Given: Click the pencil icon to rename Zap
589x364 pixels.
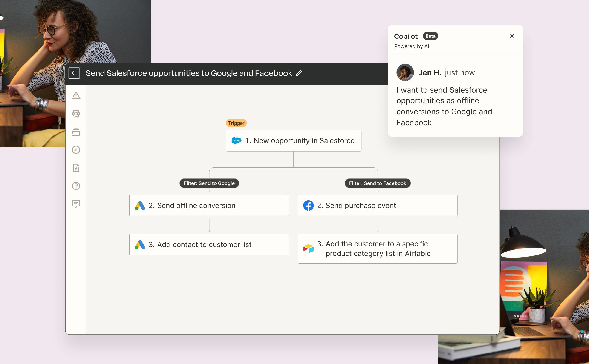Looking at the screenshot, I should (299, 73).
